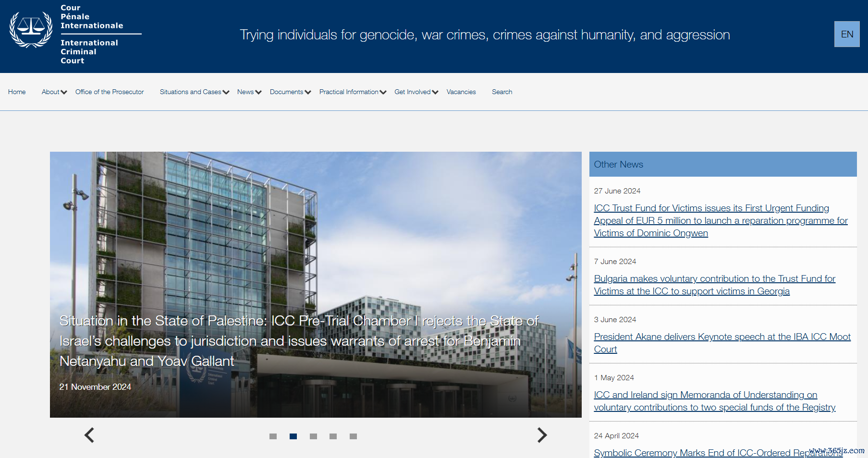The image size is (868, 458).
Task: Select the fourth carousel slide indicator
Action: pos(333,436)
